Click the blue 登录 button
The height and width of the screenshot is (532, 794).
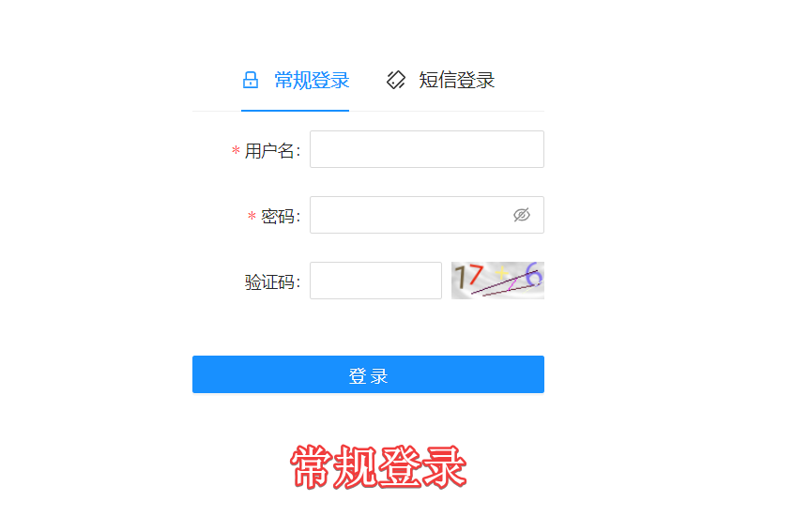pyautogui.click(x=368, y=374)
